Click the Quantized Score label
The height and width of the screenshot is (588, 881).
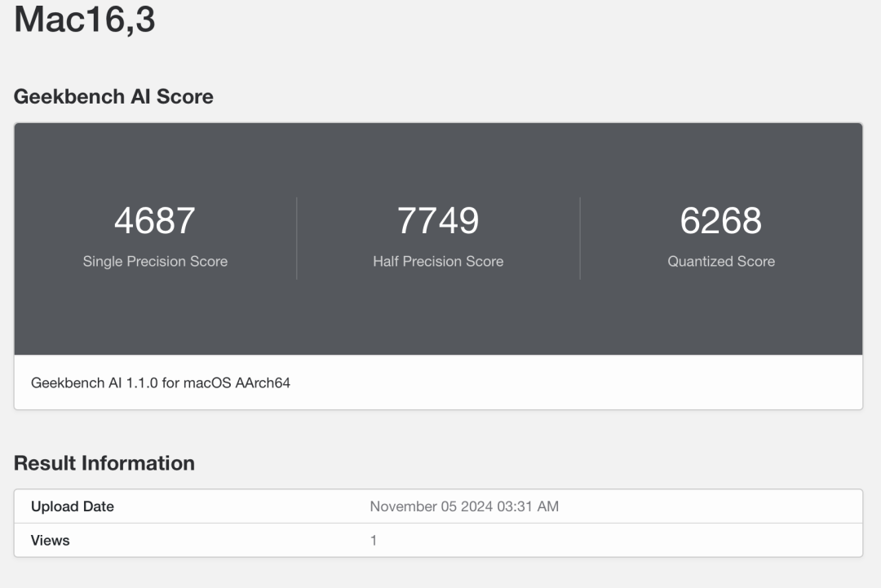(721, 261)
